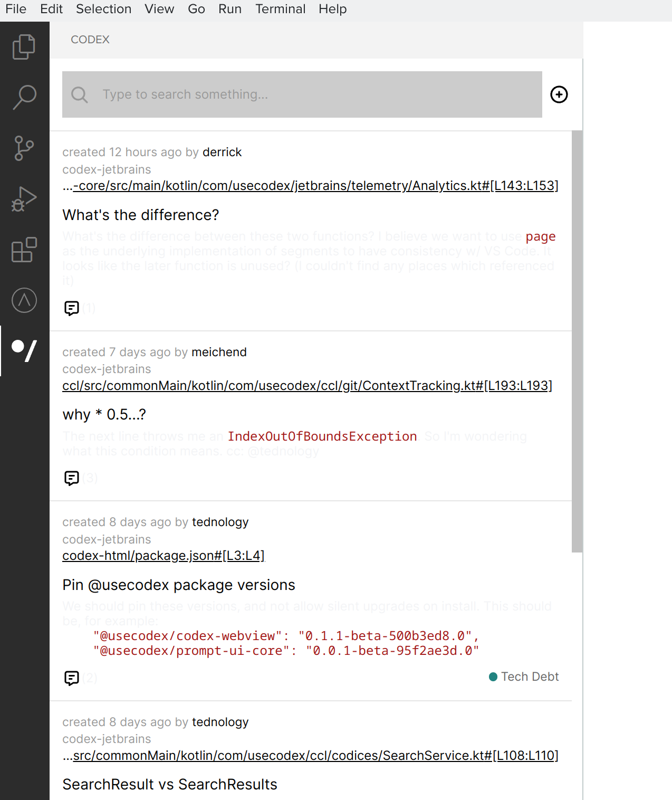Open the Source Control view
The width and height of the screenshot is (672, 800).
(24, 148)
